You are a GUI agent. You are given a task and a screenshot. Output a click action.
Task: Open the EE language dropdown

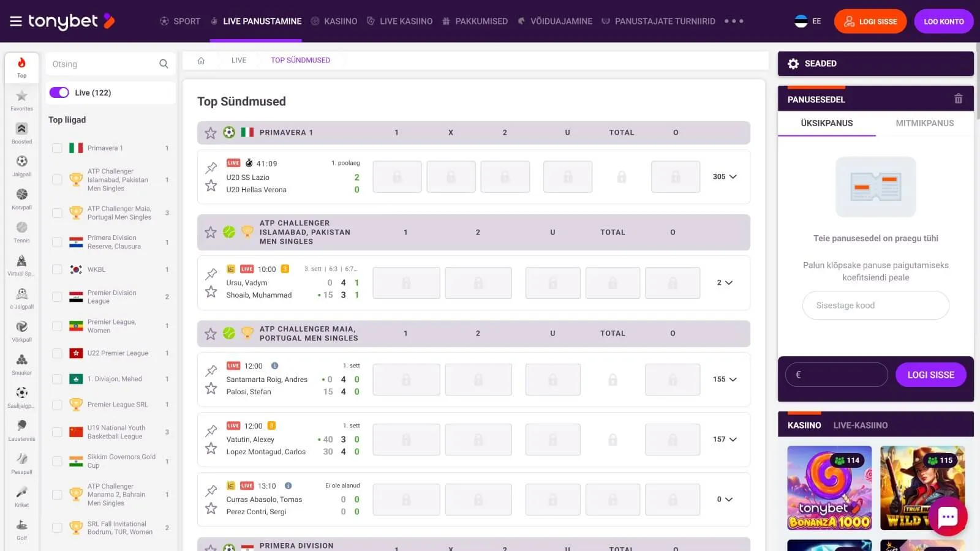tap(808, 21)
